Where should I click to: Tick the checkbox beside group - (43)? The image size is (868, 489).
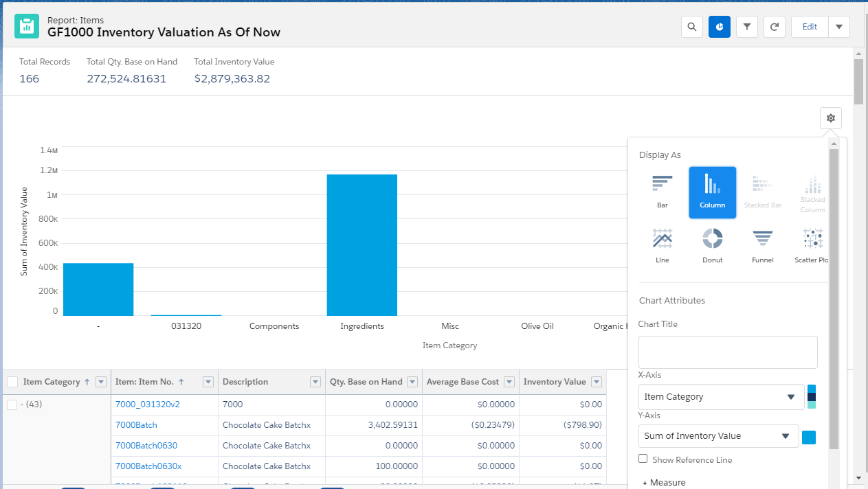[x=12, y=405]
